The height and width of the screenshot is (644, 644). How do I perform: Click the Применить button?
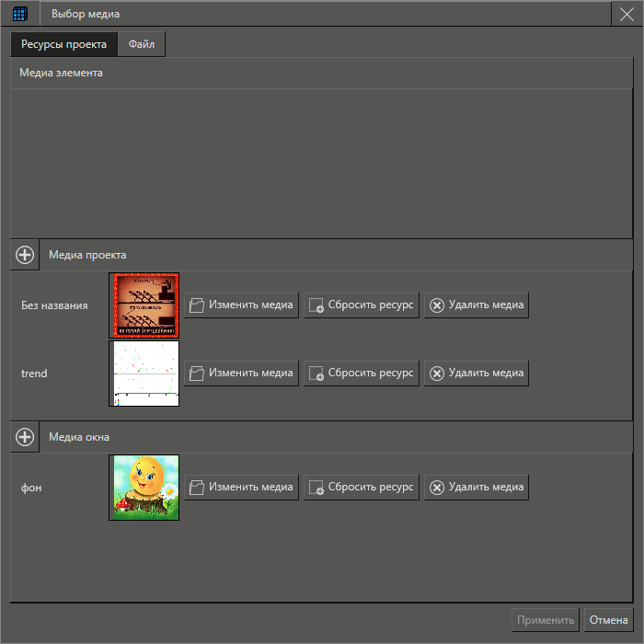pos(546,620)
